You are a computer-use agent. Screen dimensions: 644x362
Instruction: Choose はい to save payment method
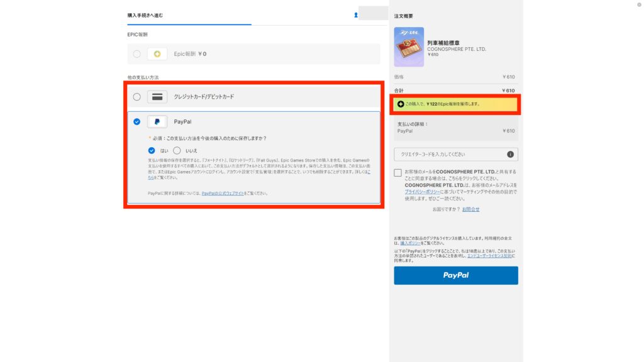coord(152,151)
